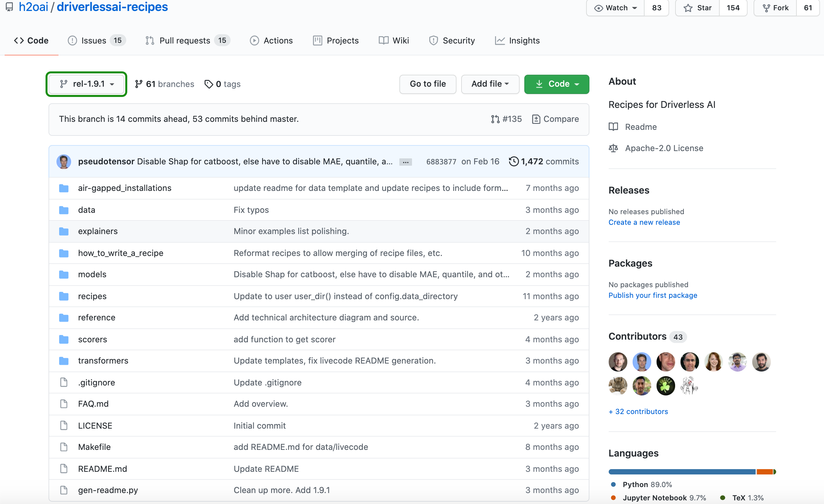Open 'add function to get scorer' commit
This screenshot has height=504, width=824.
click(285, 339)
